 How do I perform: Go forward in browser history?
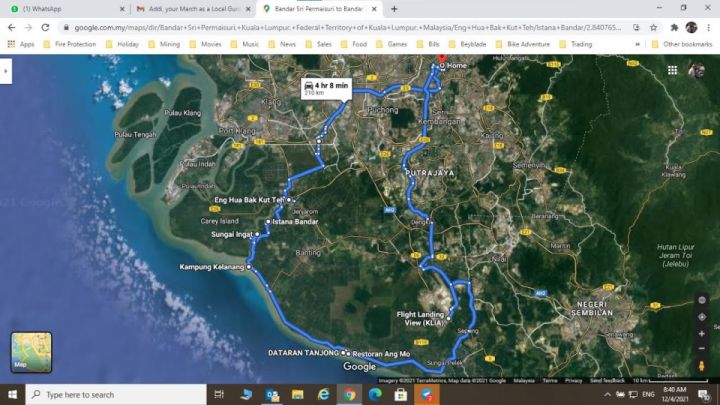click(28, 28)
